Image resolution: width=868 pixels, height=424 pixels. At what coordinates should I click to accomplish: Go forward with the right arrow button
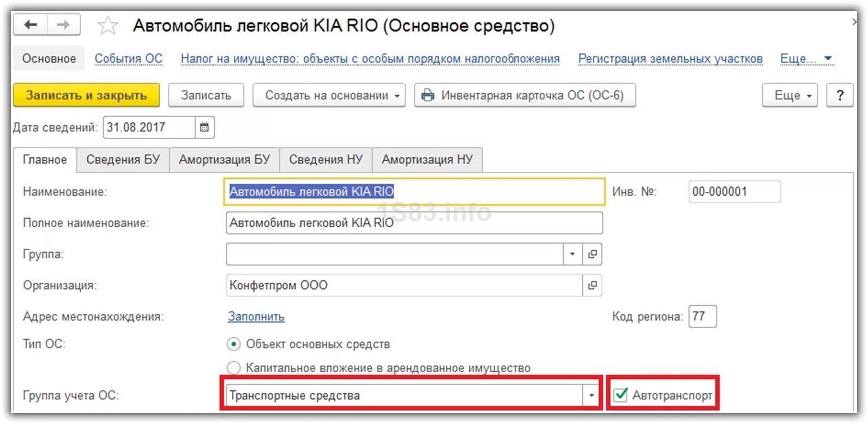click(x=64, y=25)
